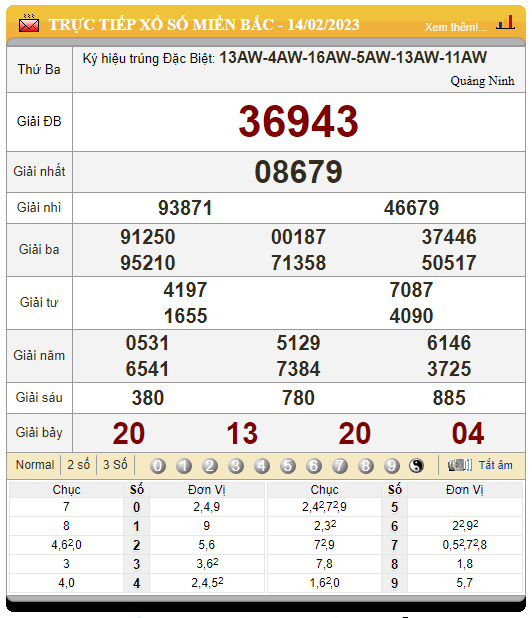532x618 pixels.
Task: Switch to 2 số display mode
Action: 78,465
